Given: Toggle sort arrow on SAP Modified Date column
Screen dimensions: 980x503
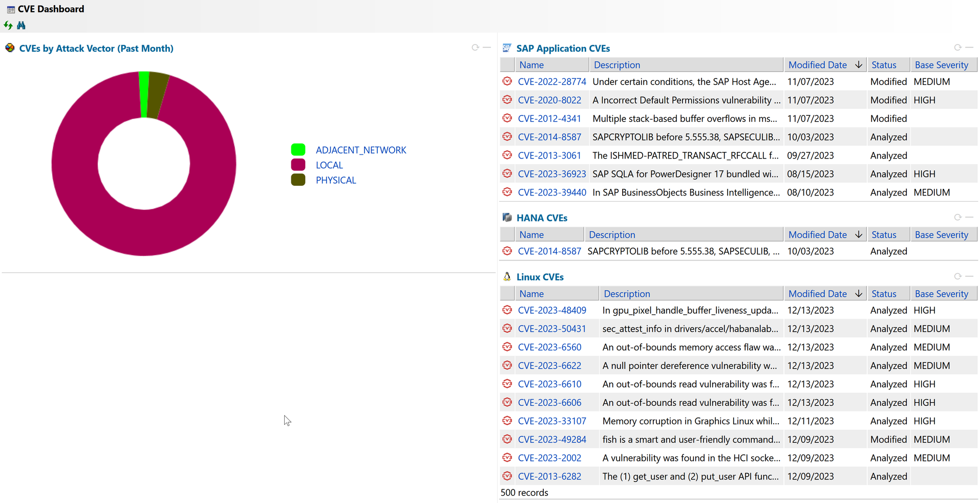Looking at the screenshot, I should pyautogui.click(x=859, y=65).
